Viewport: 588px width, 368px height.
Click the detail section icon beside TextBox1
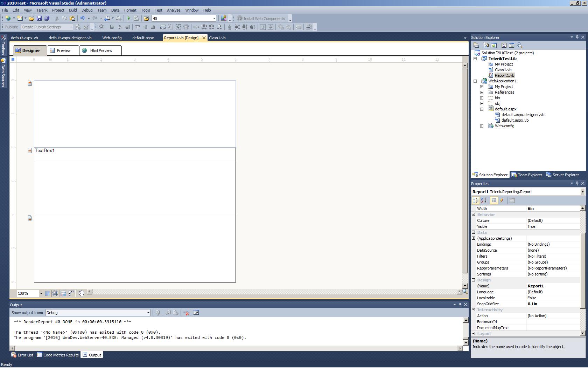click(x=30, y=151)
